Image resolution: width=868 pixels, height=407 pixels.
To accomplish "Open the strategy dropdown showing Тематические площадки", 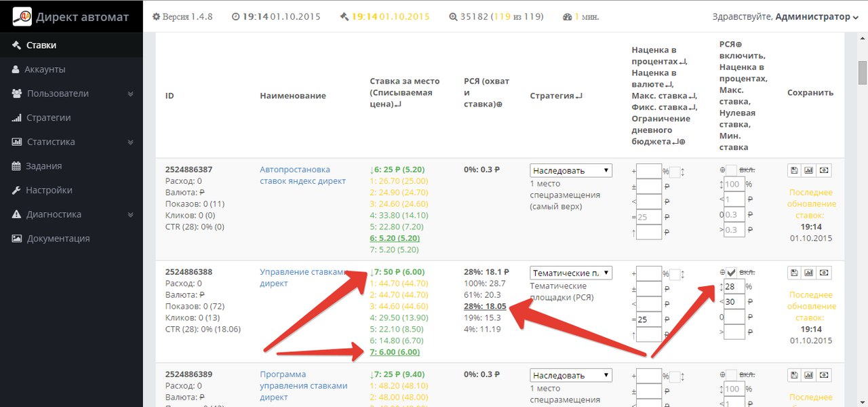I will (x=570, y=273).
